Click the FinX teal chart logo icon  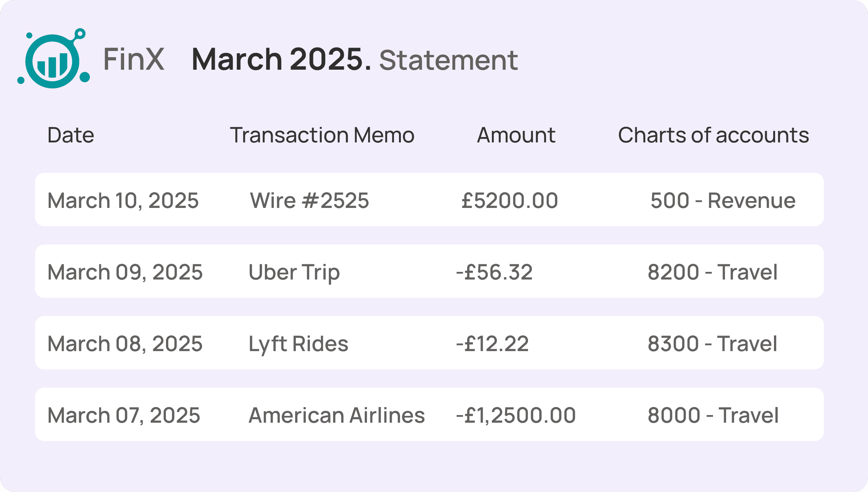pyautogui.click(x=54, y=58)
